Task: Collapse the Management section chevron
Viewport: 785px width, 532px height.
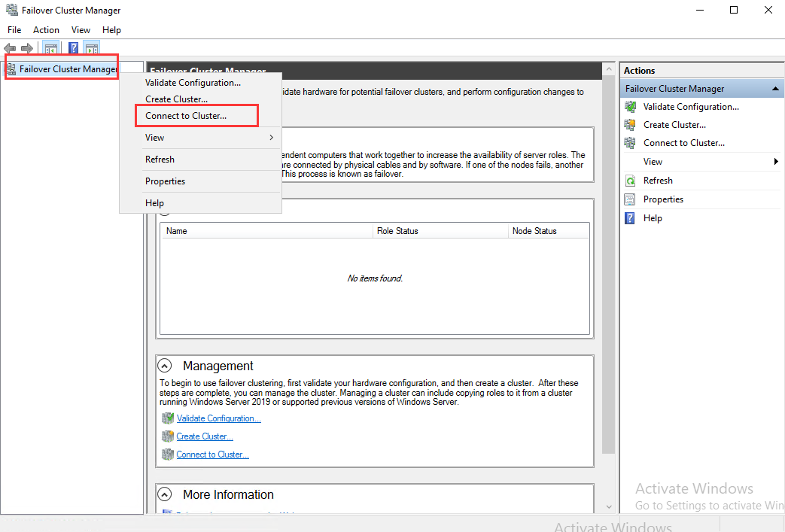Action: coord(165,366)
